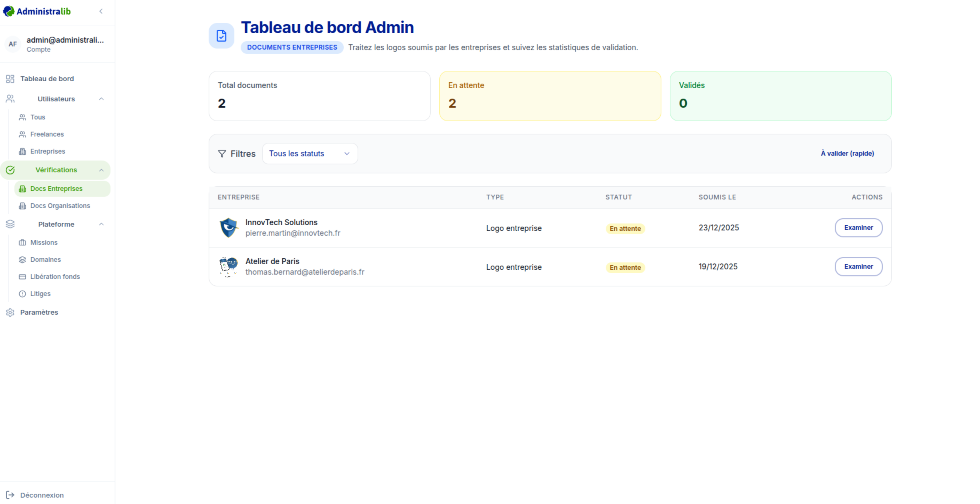Click the Déconnexion logout icon
Screen dimensions: 980x504
point(10,495)
